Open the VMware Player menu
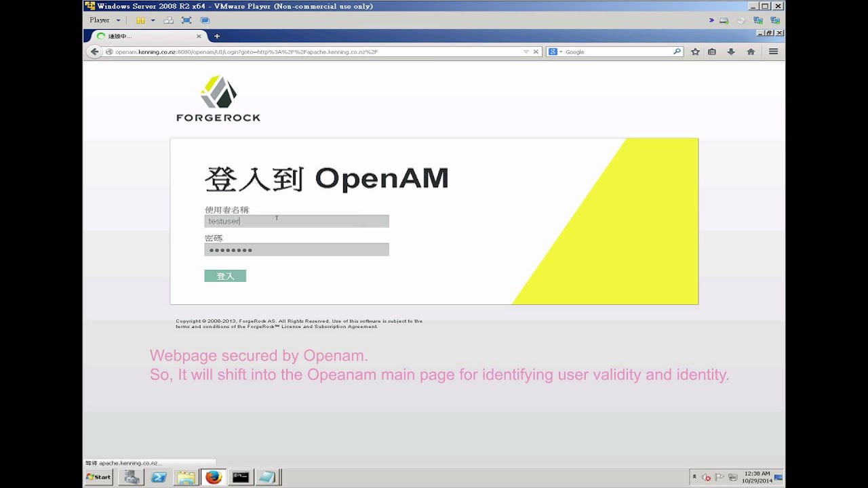Image resolution: width=868 pixels, height=488 pixels. (x=104, y=20)
